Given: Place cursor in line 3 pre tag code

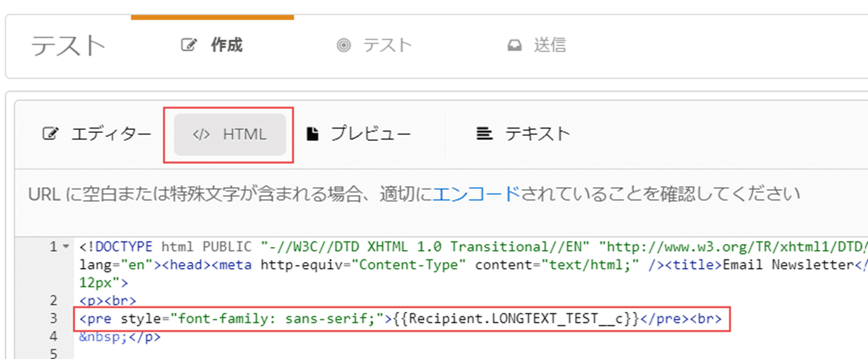Looking at the screenshot, I should 403,318.
